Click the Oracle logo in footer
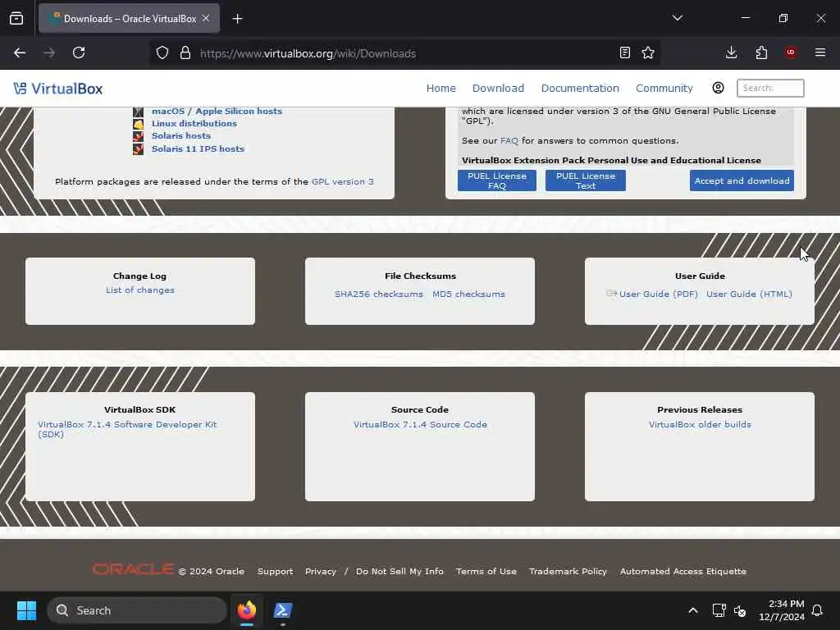 (x=133, y=569)
